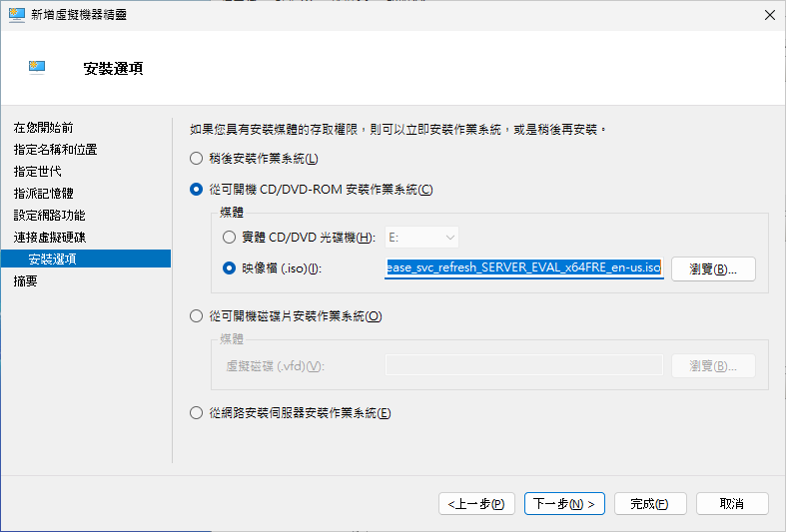Viewport: 786px width, 532px height.
Task: Click 瀏覽 button next to the ISO path
Action: click(713, 269)
